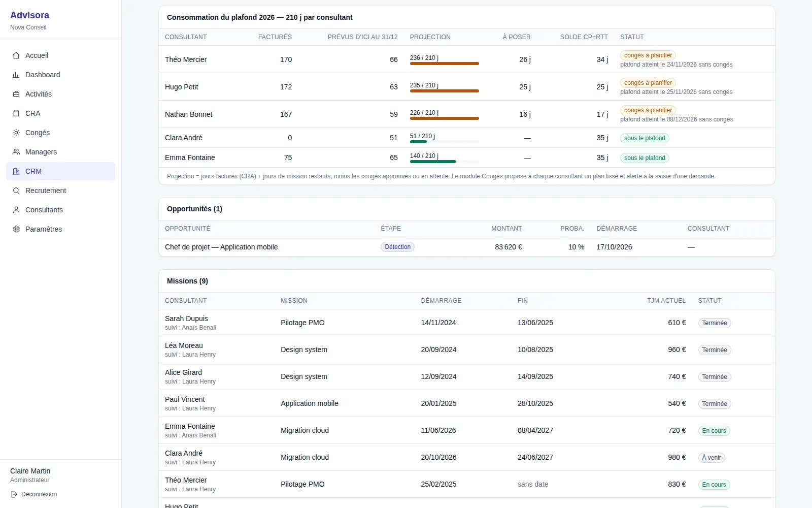
Task: Click the Managers people icon
Action: [16, 152]
